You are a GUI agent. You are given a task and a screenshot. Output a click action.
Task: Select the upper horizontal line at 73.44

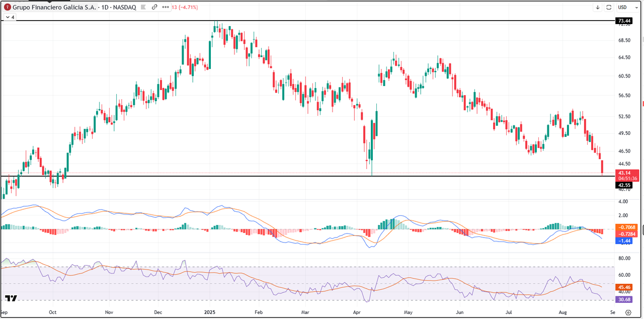coord(307,21)
